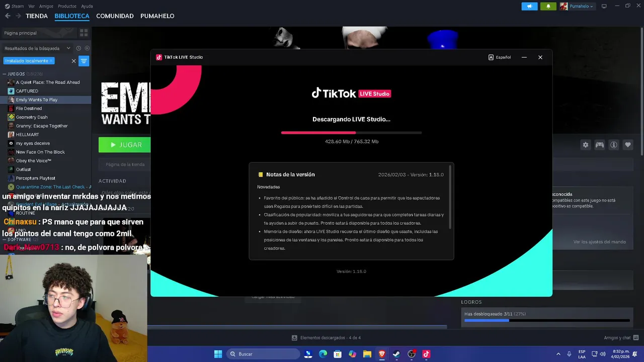Open the Ver menu in Steam
Viewport: 644px width, 362px height.
pyautogui.click(x=32, y=6)
